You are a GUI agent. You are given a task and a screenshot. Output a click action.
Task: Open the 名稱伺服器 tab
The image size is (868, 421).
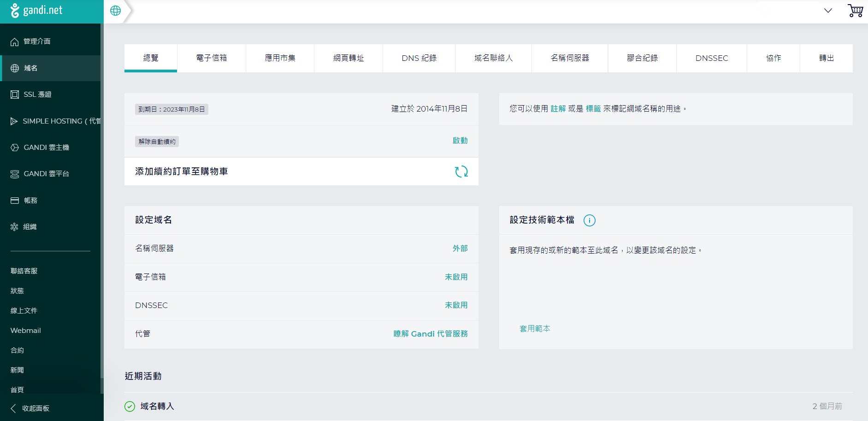pyautogui.click(x=570, y=58)
